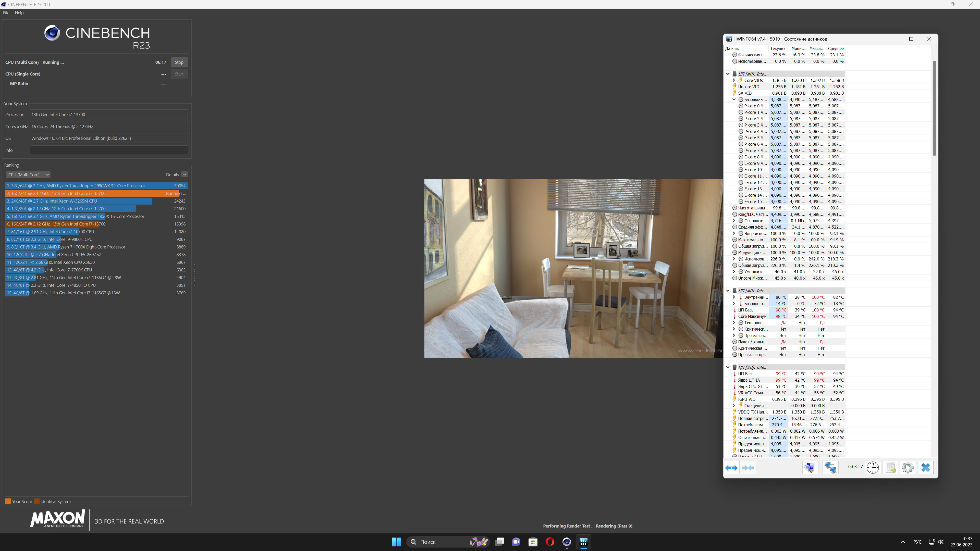Click the HWiNFO log file icon

(890, 468)
